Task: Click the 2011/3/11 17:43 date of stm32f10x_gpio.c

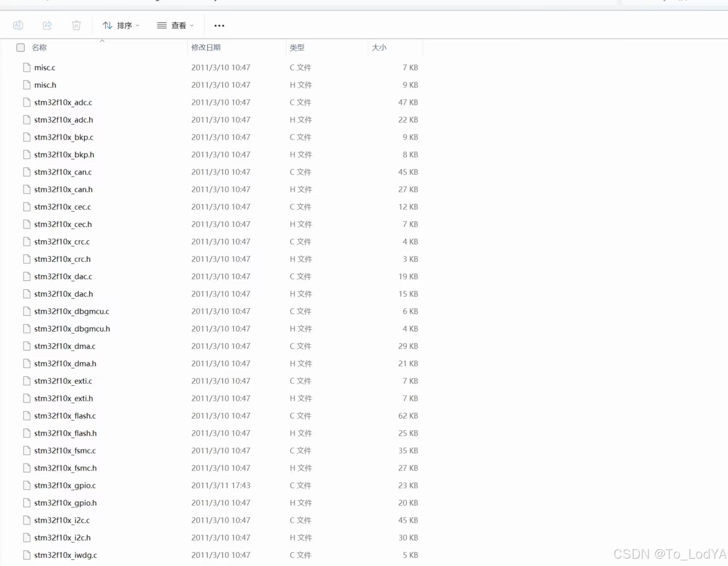Action: tap(221, 485)
